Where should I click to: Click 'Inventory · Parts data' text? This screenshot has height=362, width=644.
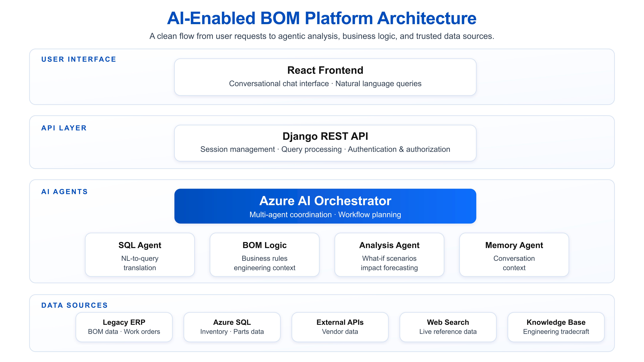(x=232, y=332)
